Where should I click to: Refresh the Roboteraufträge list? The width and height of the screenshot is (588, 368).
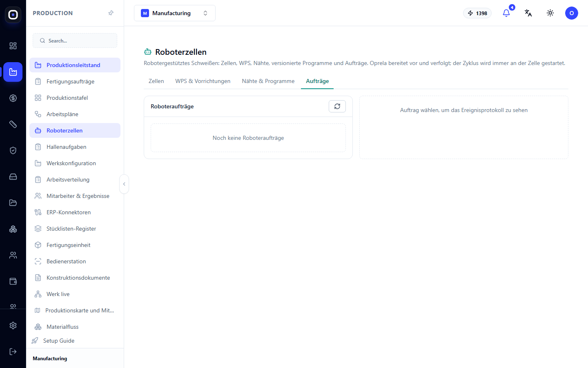pyautogui.click(x=337, y=106)
